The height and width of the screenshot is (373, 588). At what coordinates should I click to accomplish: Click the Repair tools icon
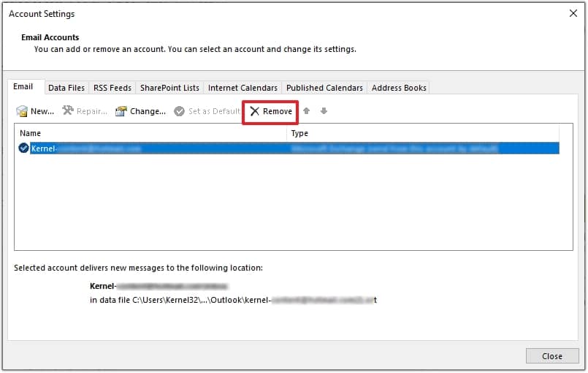pyautogui.click(x=68, y=110)
